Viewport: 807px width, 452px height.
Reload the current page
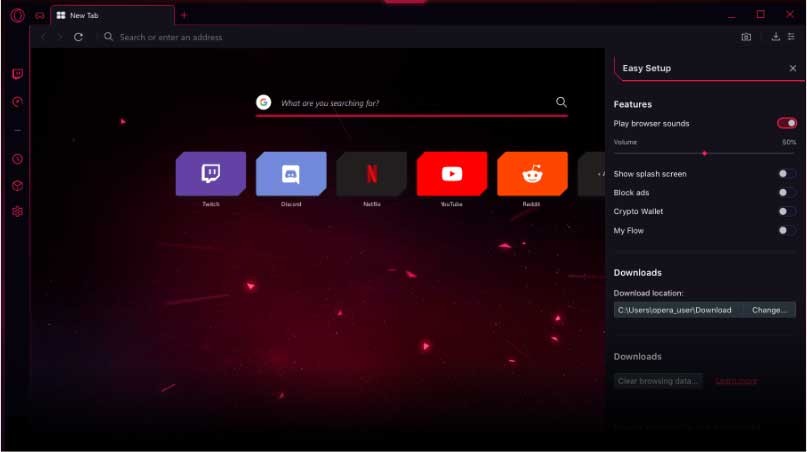point(78,37)
